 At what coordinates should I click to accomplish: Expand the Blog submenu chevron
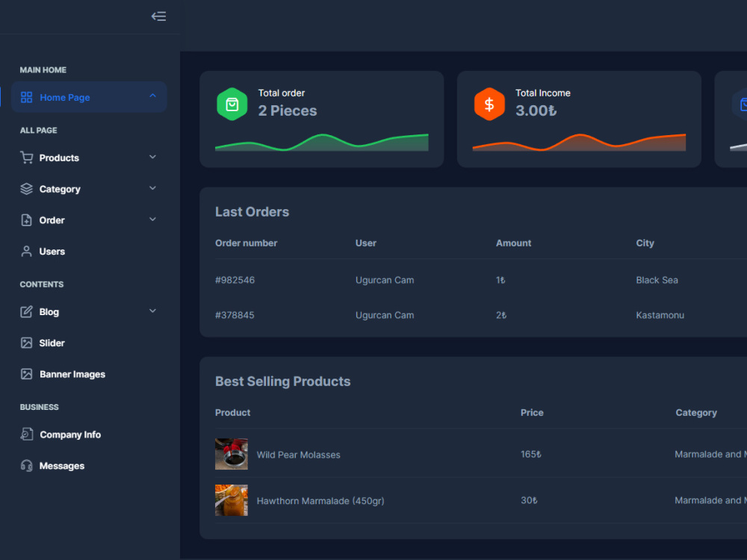(152, 311)
